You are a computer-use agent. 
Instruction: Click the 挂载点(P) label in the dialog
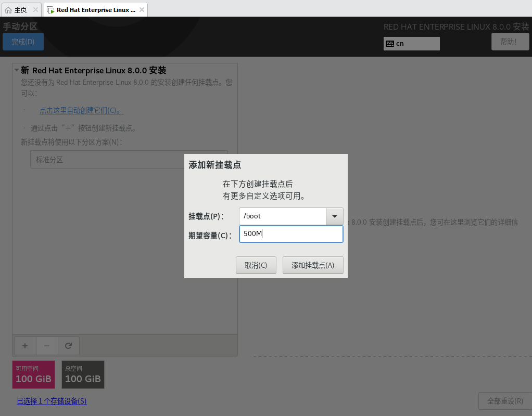tap(206, 216)
